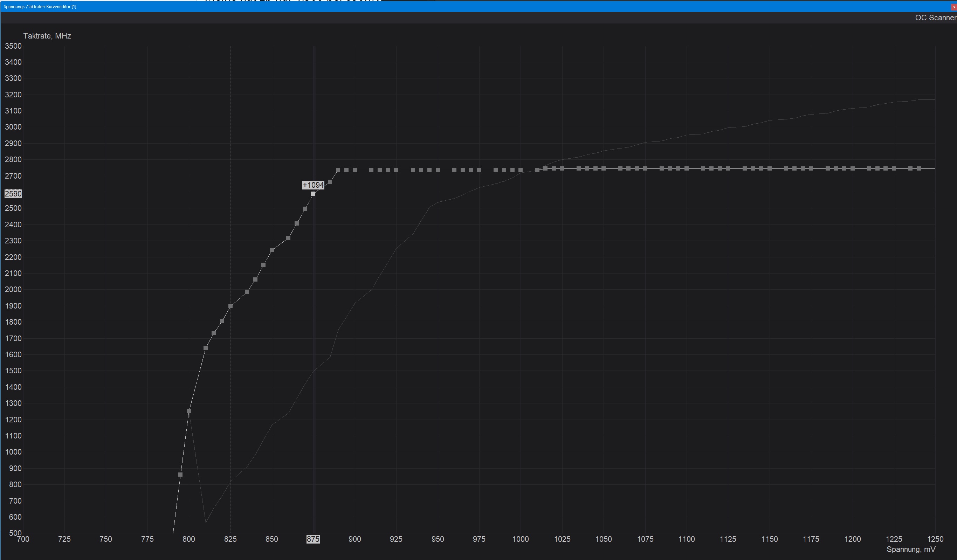Click the plateau point at 1000 mV
957x560 pixels.
521,170
